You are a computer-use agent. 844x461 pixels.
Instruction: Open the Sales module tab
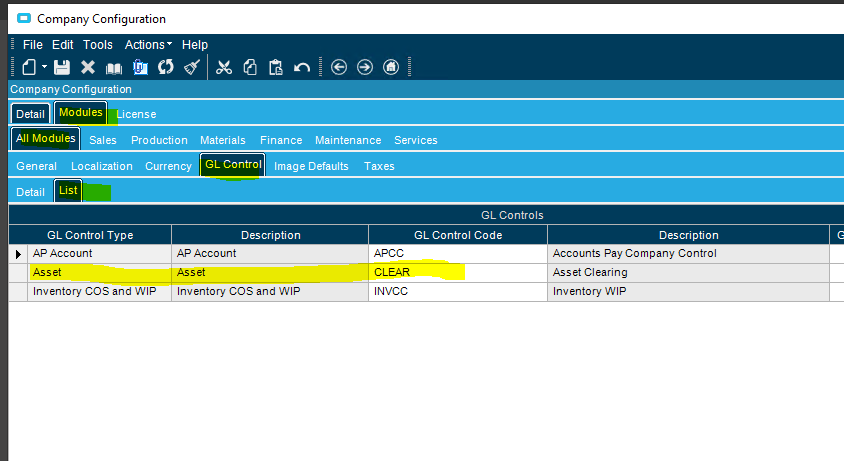tap(103, 140)
